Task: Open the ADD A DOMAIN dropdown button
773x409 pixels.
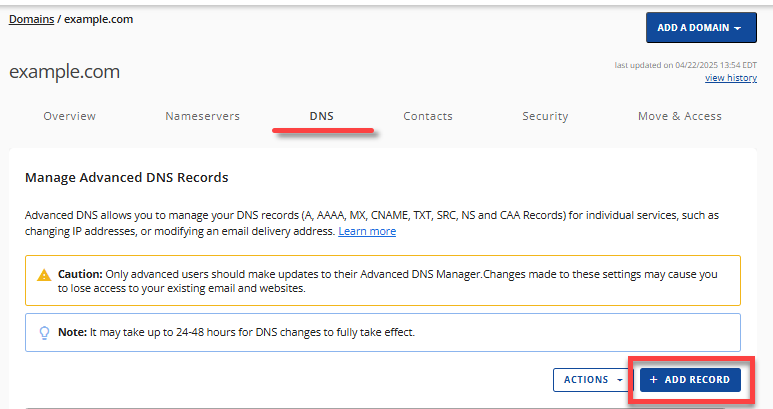Action: point(701,28)
